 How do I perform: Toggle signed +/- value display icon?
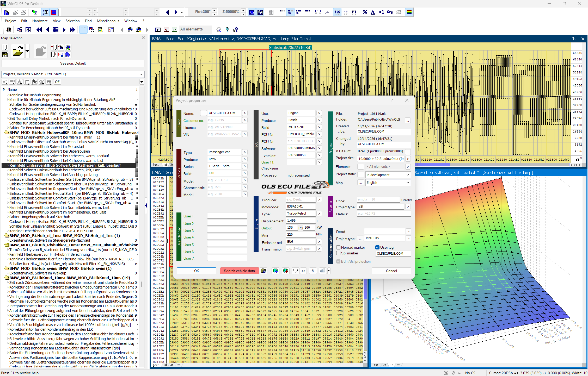point(327,12)
